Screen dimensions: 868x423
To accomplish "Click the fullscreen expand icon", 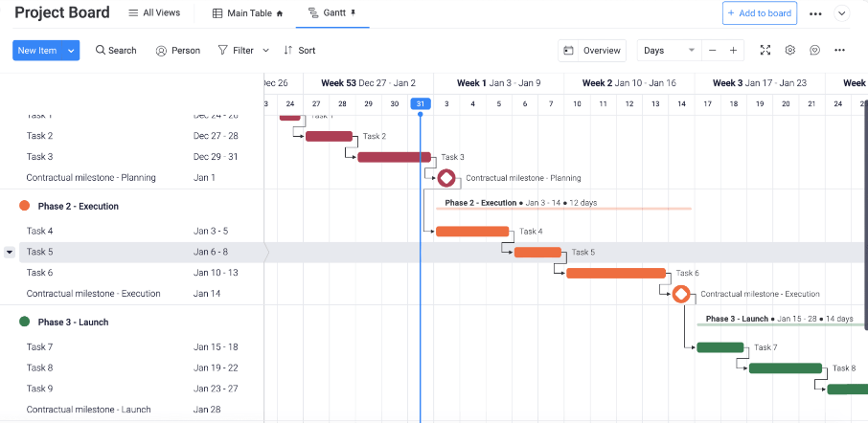I will [765, 50].
